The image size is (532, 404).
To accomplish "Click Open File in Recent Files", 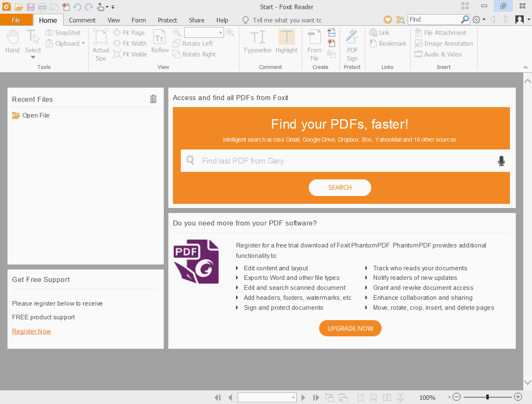I will click(31, 115).
